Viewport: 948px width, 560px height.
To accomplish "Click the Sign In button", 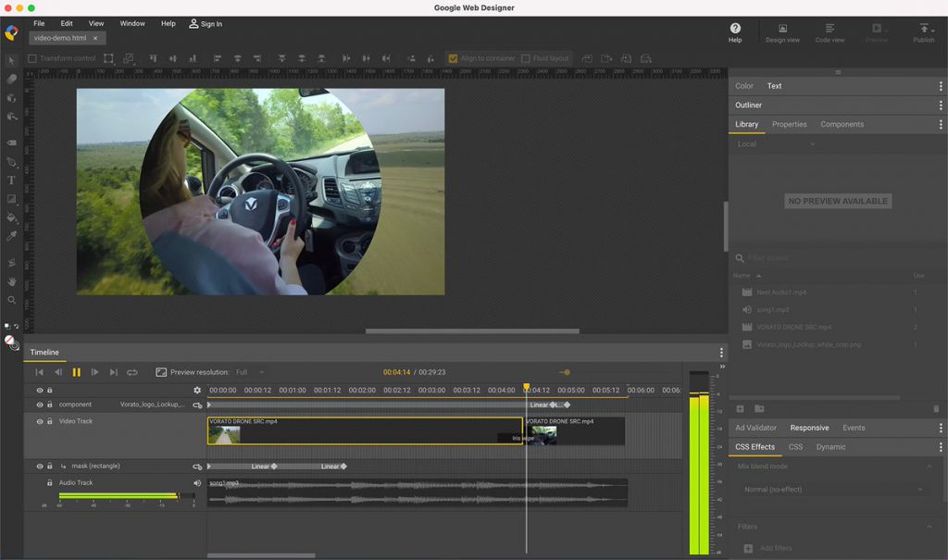I will pos(206,23).
